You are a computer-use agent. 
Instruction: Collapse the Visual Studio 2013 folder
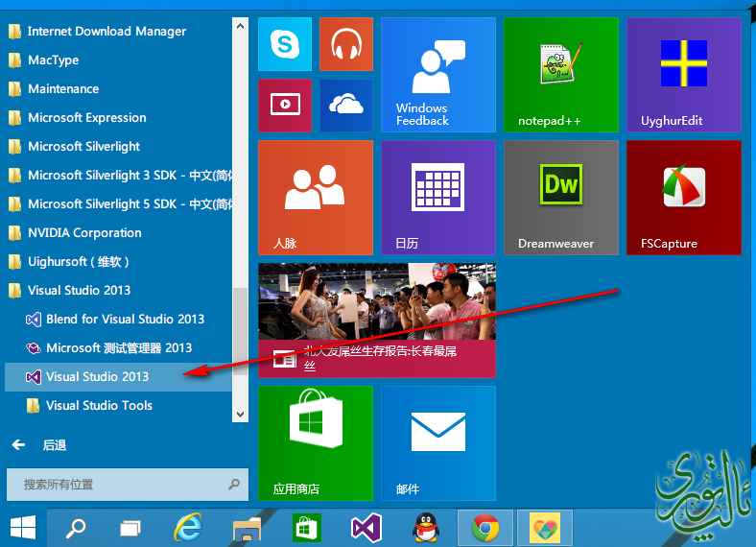pyautogui.click(x=118, y=291)
